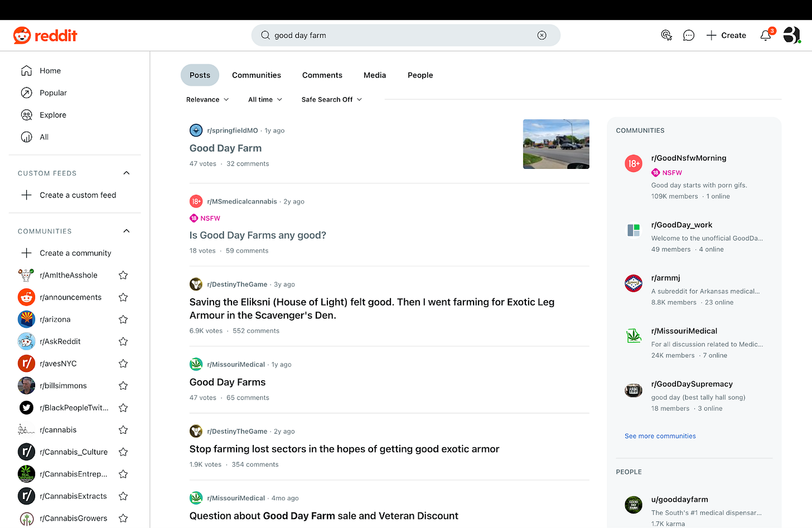Clear the search field text

tap(542, 35)
